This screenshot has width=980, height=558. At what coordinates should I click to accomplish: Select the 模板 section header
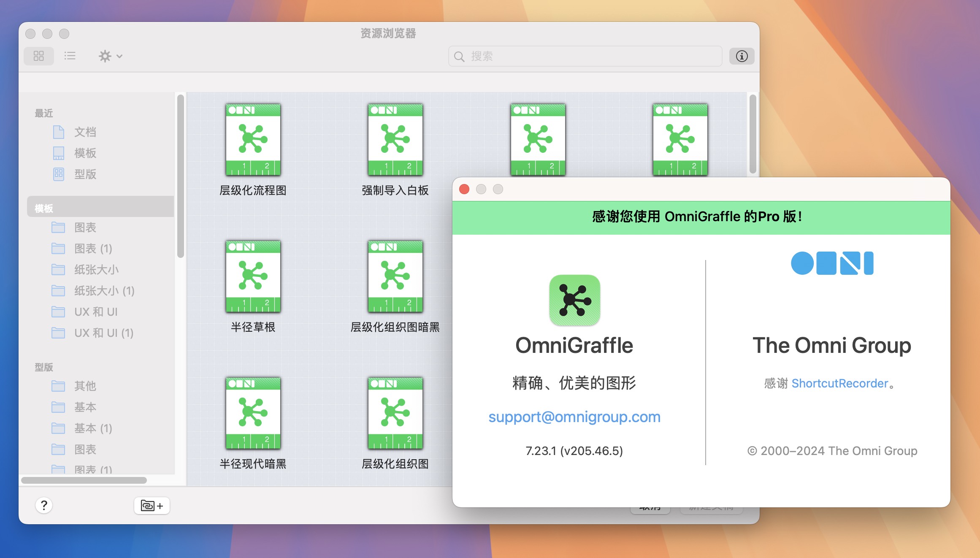[x=100, y=207]
